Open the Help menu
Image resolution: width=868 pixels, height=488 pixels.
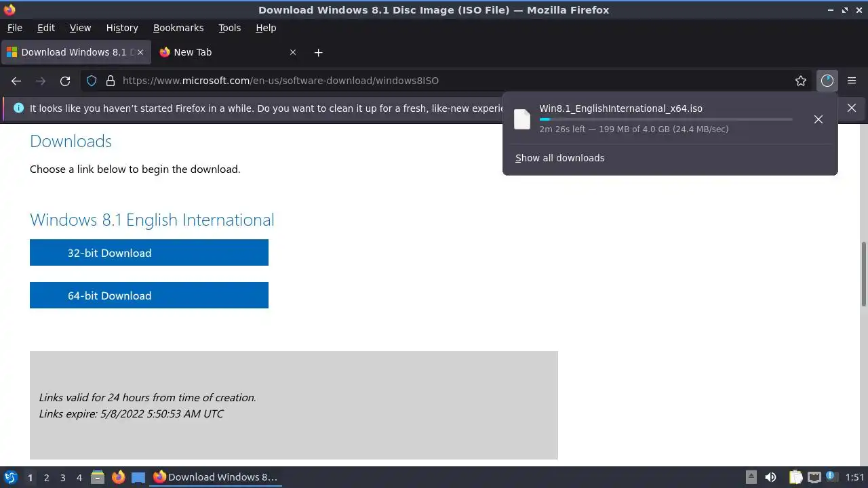point(266,28)
